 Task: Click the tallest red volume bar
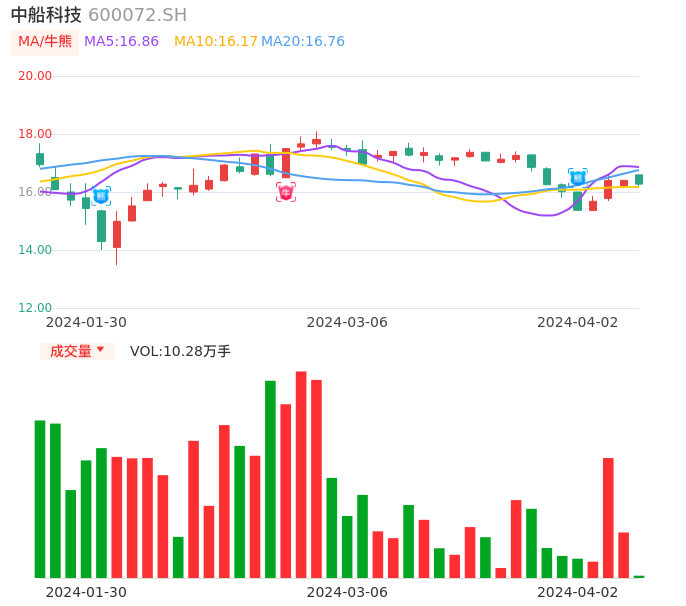point(301,475)
